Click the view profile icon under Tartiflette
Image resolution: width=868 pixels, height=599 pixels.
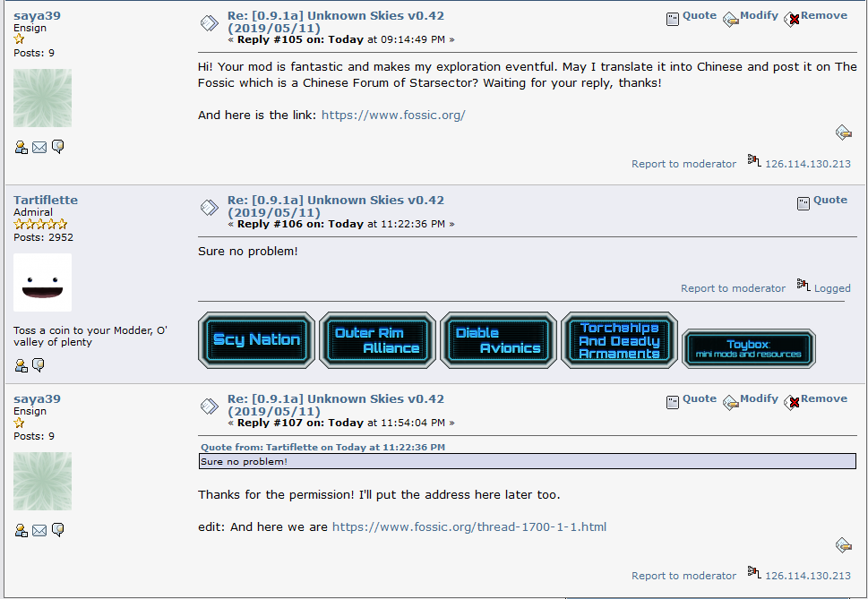pos(21,365)
